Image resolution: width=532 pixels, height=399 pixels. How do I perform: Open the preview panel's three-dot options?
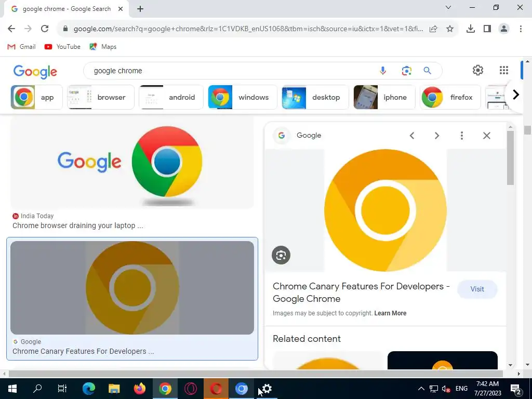click(462, 136)
